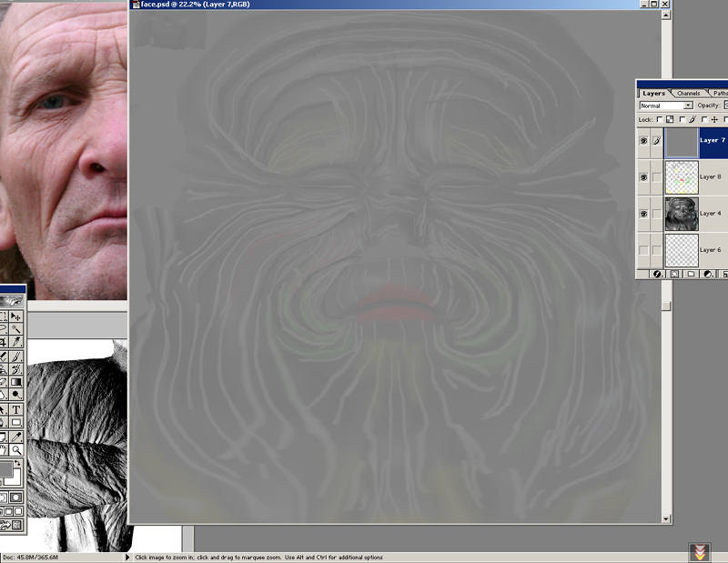Select the Gradient tool

pos(16,382)
